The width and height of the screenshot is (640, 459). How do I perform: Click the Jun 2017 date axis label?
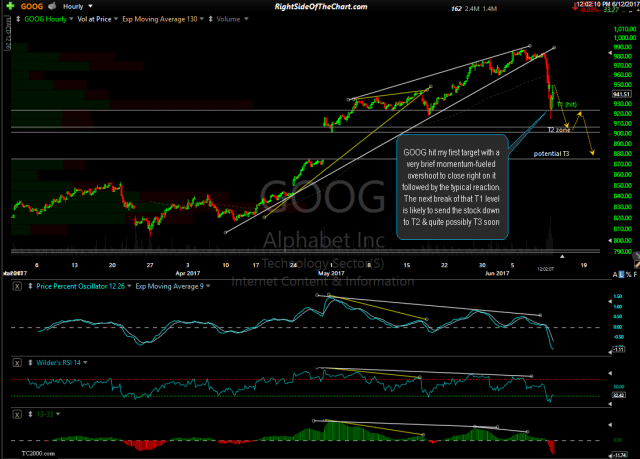click(x=497, y=273)
